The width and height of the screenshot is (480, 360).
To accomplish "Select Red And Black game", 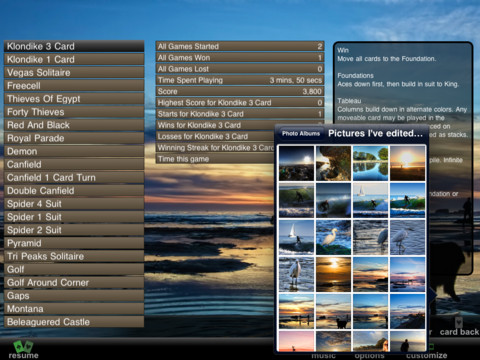I will click(x=74, y=125).
